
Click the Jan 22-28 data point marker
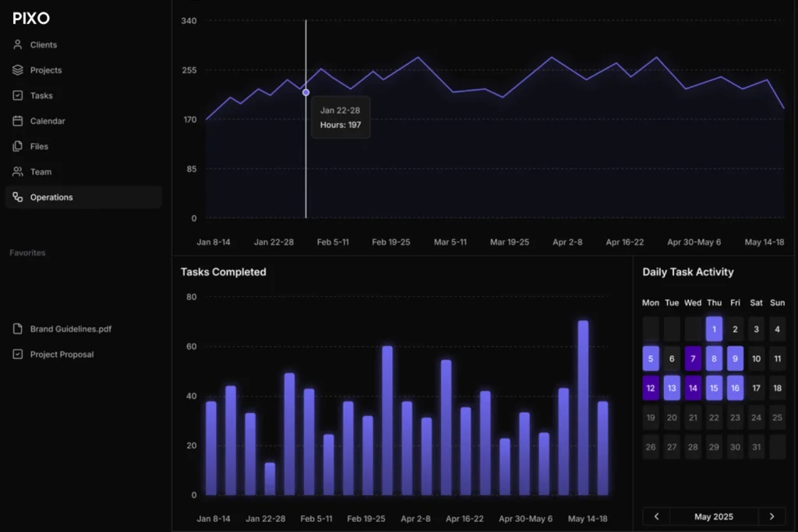(x=305, y=93)
